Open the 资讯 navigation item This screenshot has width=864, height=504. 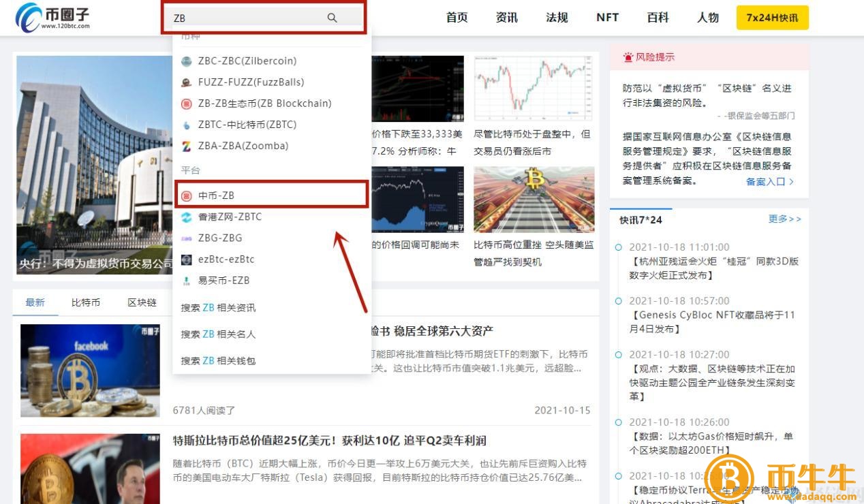tap(507, 18)
